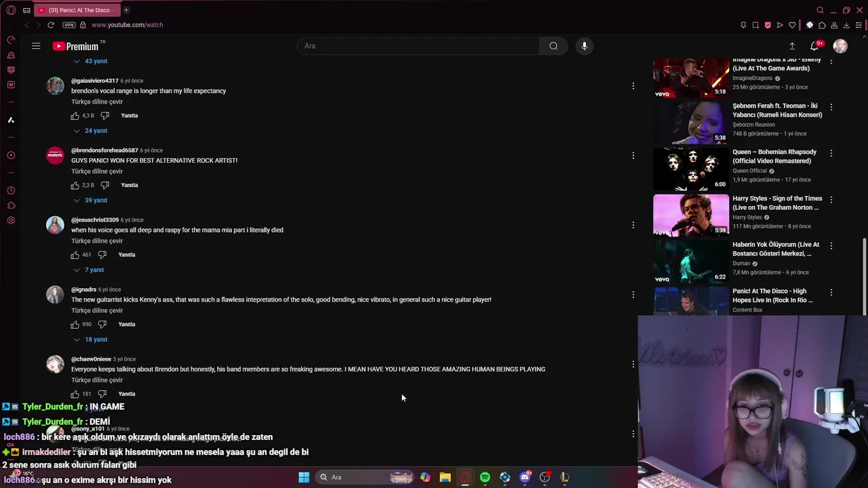Click the heart bookmark icon in address bar
This screenshot has height=488, width=868.
click(792, 25)
